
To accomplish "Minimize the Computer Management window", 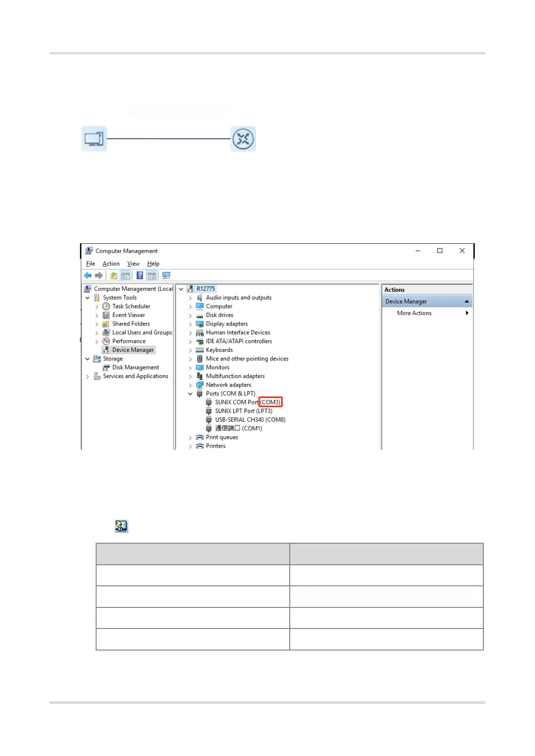I will (418, 251).
